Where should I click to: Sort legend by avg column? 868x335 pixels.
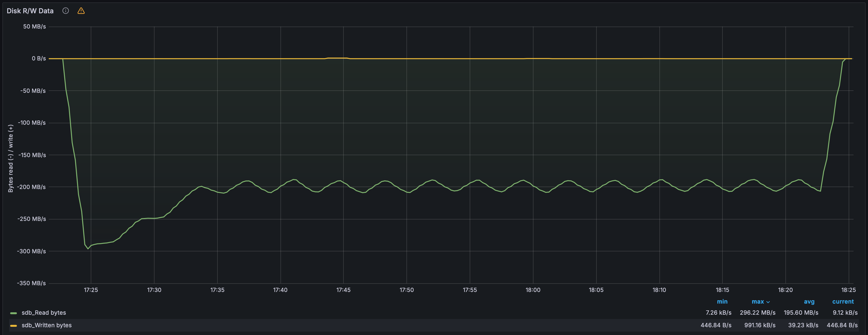(x=809, y=302)
